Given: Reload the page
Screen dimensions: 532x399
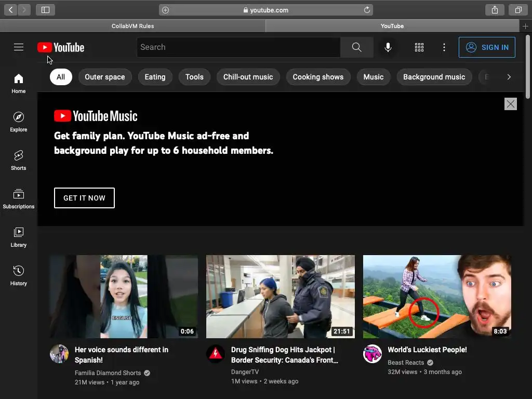Looking at the screenshot, I should tap(367, 10).
